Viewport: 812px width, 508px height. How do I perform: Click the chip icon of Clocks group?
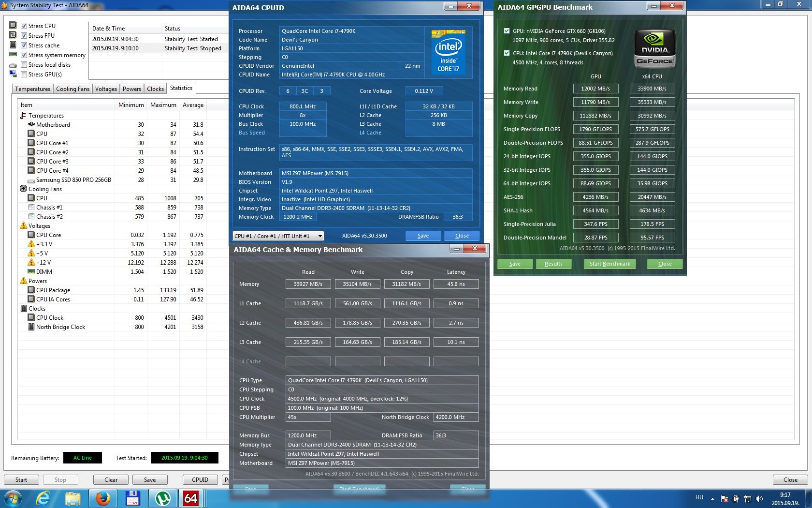23,308
